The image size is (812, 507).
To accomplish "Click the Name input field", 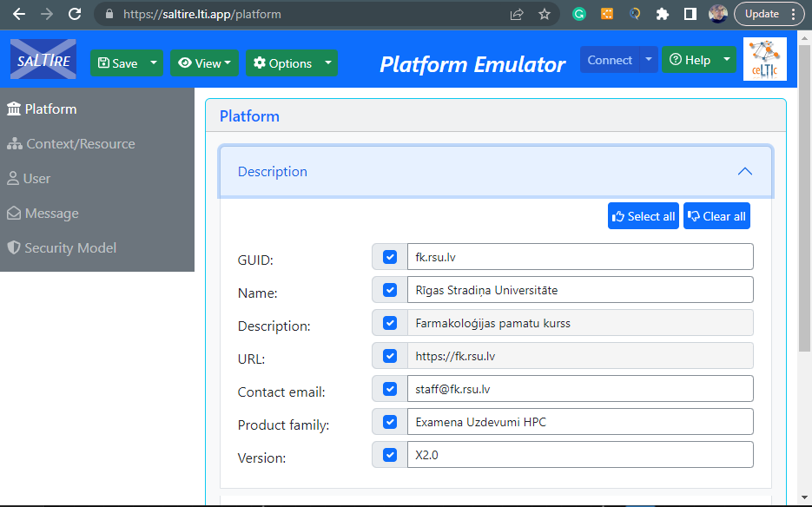I will point(580,290).
